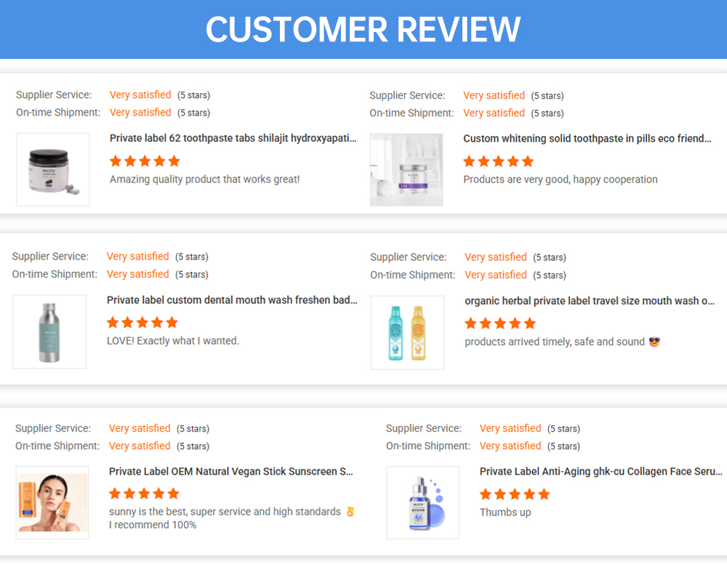Open 'Private Label Anti-Aging ghk-cu Collagen' title
727x588 pixels.
pyautogui.click(x=601, y=471)
